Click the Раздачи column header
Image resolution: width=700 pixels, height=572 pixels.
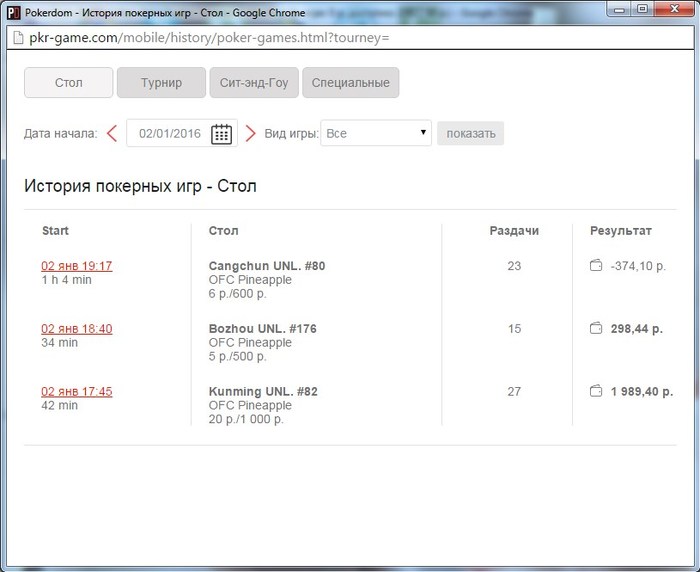[x=514, y=231]
